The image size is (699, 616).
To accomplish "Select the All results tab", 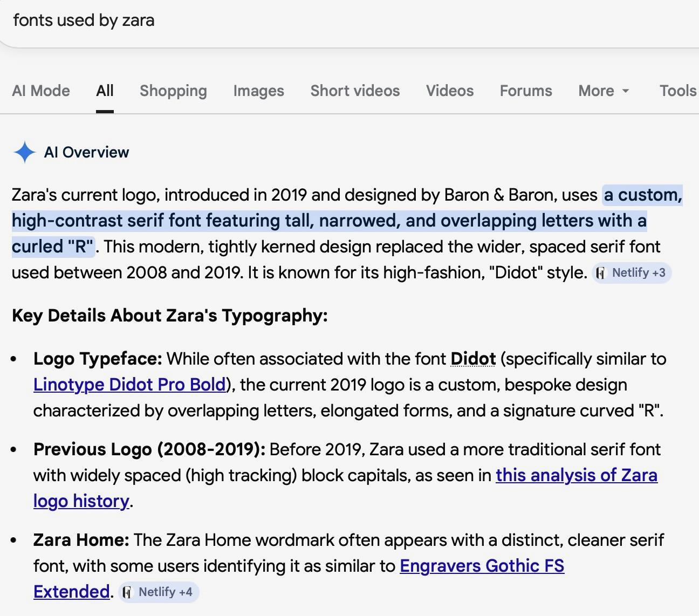I will [105, 91].
